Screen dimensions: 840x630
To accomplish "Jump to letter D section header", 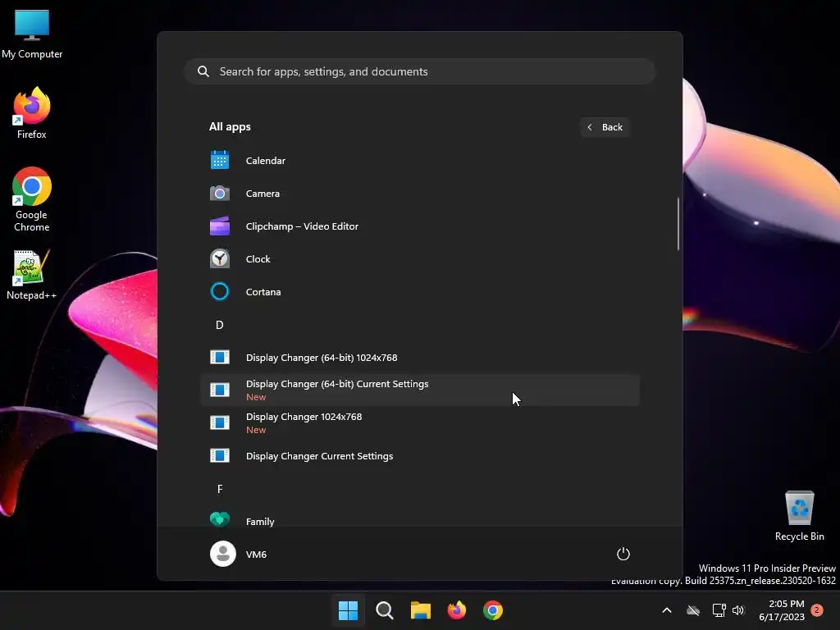I will point(220,325).
